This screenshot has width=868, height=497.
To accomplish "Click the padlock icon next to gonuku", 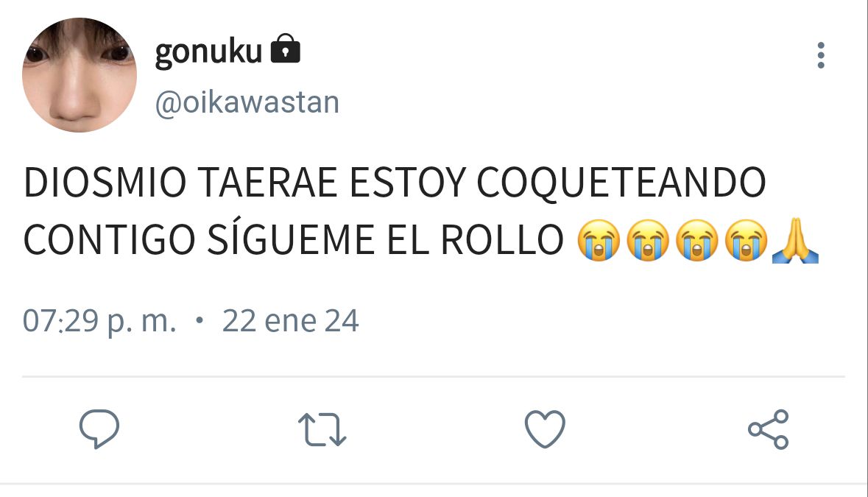I will 285,49.
